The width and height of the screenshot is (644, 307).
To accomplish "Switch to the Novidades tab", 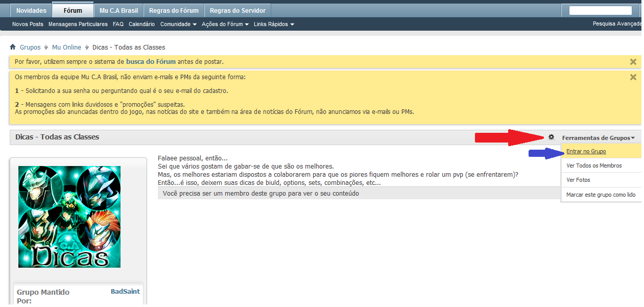I will click(x=31, y=11).
